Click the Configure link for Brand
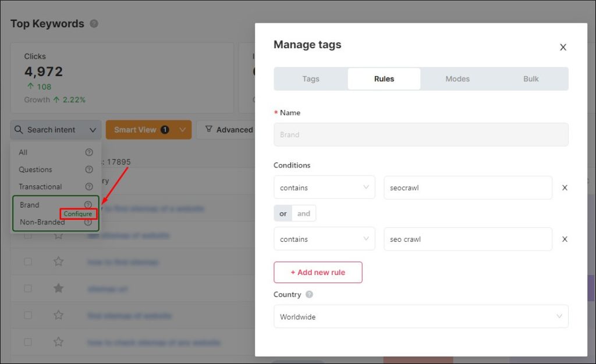This screenshot has height=364, width=596. tap(78, 213)
